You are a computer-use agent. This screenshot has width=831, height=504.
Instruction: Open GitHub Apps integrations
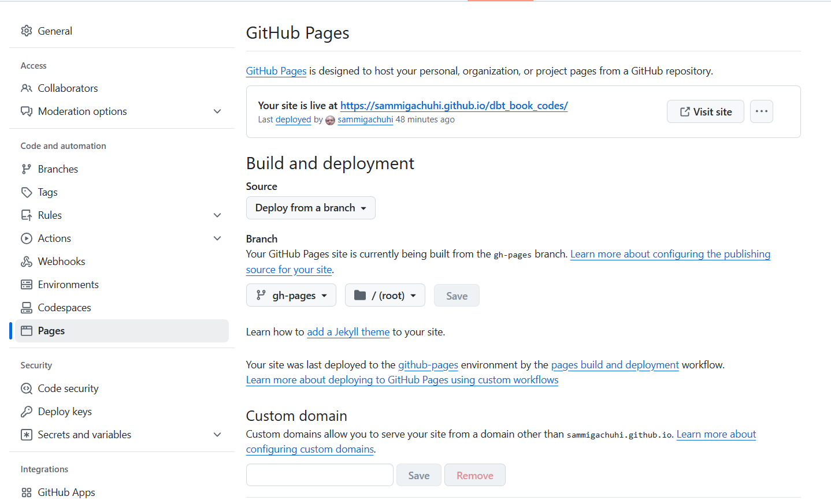pyautogui.click(x=122, y=492)
